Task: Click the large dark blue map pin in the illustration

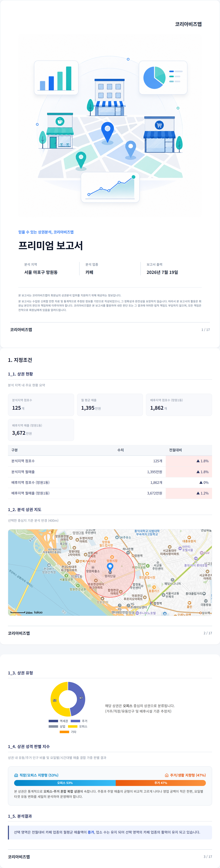Action: pos(108,133)
